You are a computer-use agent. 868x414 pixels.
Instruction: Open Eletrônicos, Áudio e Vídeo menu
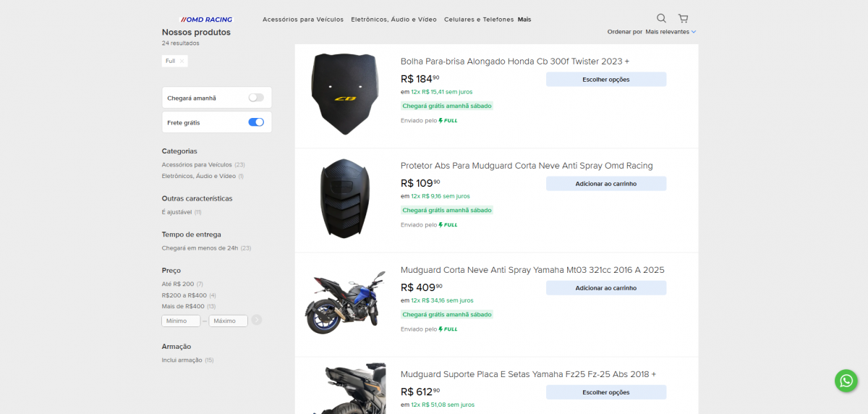(394, 20)
